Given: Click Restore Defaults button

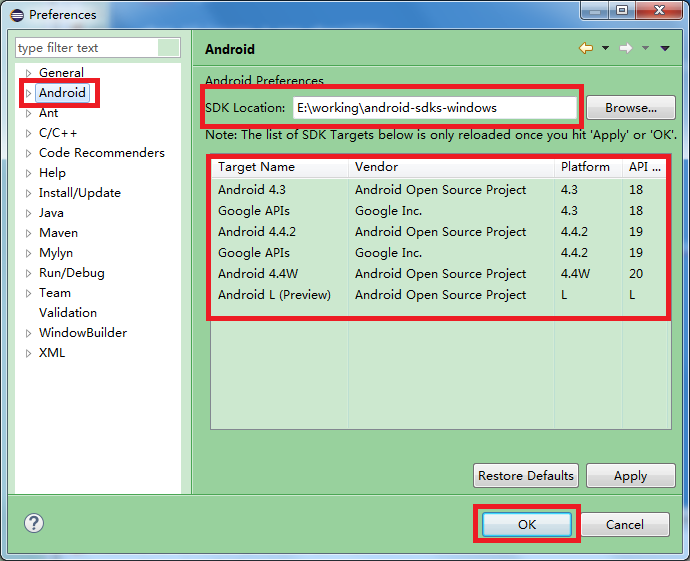Looking at the screenshot, I should coord(526,476).
